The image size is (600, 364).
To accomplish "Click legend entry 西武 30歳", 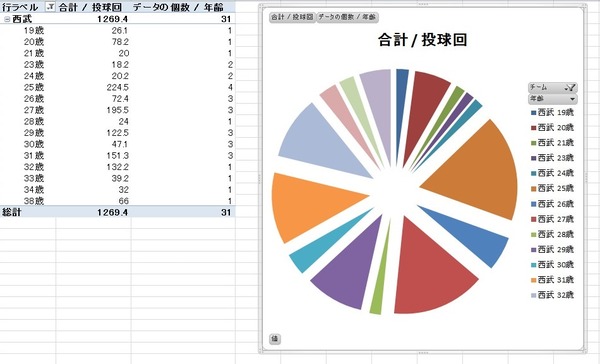I will point(553,265).
